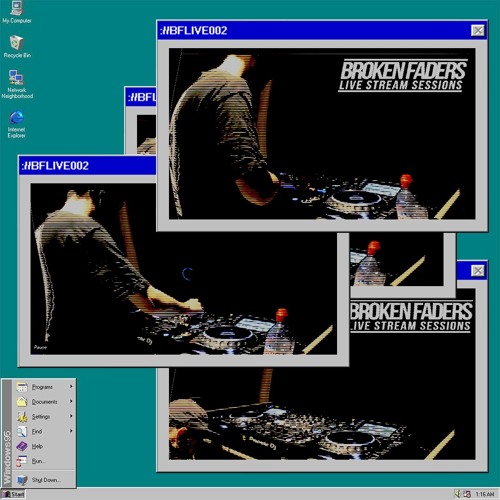Close the top ://BFLIVE002 window
This screenshot has width=500, height=500.
pyautogui.click(x=478, y=31)
